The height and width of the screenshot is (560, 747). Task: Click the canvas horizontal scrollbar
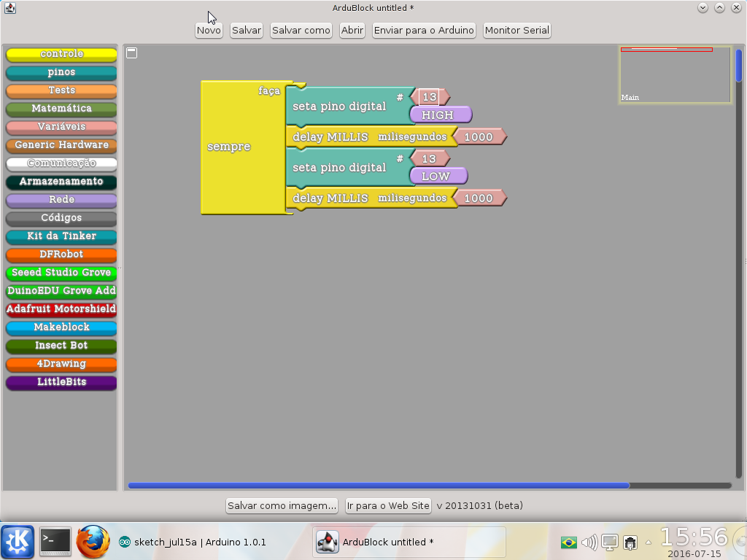tap(379, 486)
